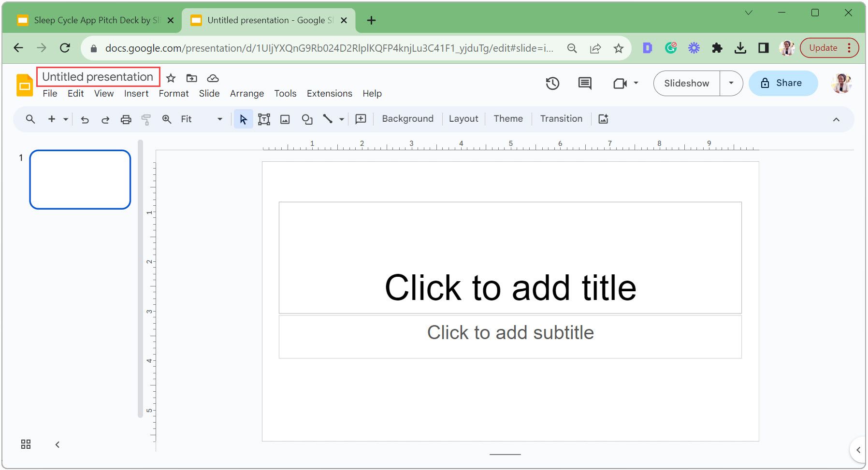Select the shape tool
Screen dimensions: 868x470
[x=307, y=119]
